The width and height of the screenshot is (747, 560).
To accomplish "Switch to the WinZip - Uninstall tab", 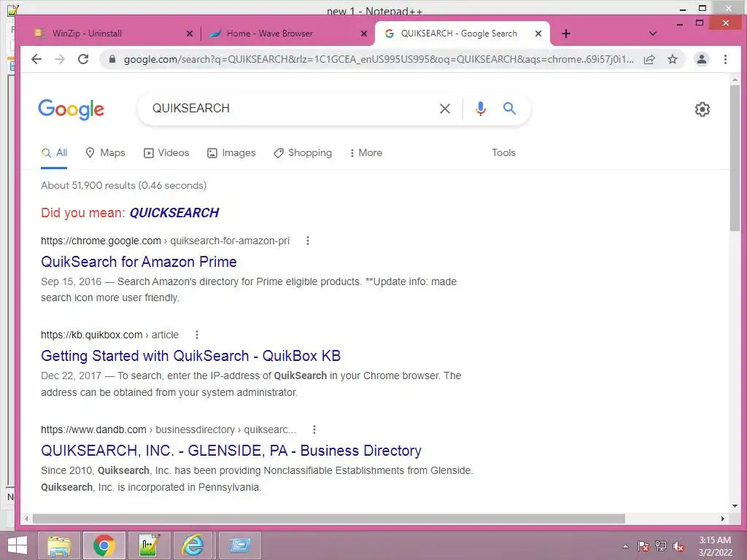I will tap(111, 34).
